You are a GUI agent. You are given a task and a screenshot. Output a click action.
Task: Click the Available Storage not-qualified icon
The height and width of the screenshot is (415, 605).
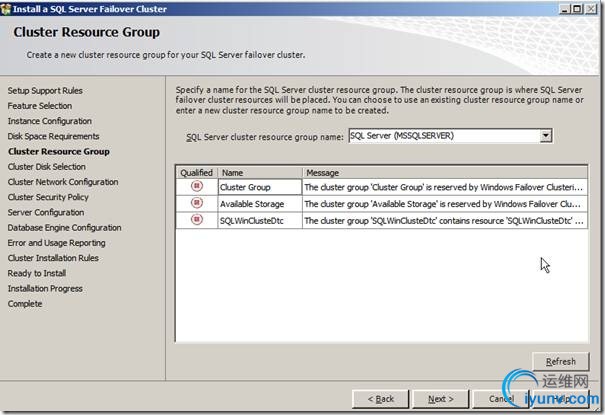pyautogui.click(x=197, y=203)
